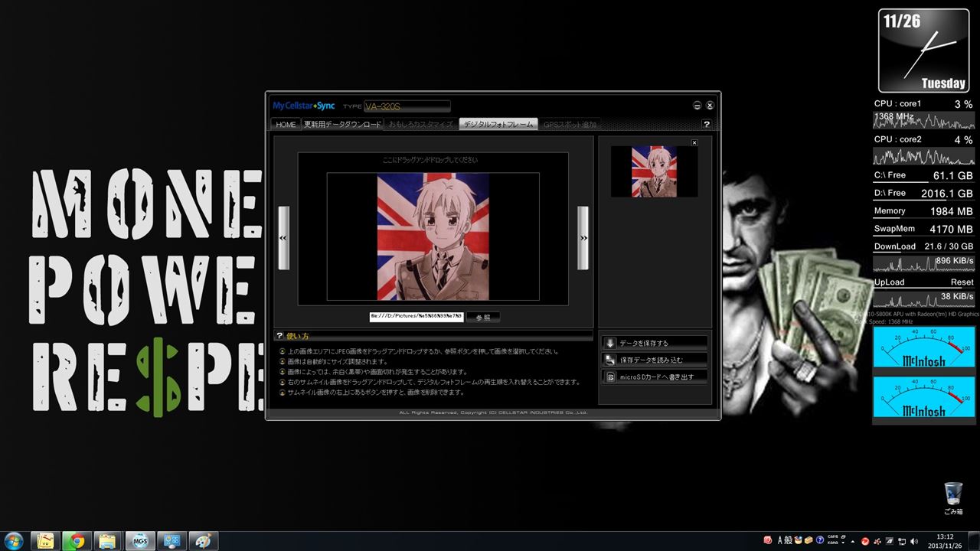
Task: Open Paint from the taskbar
Action: coord(203,541)
